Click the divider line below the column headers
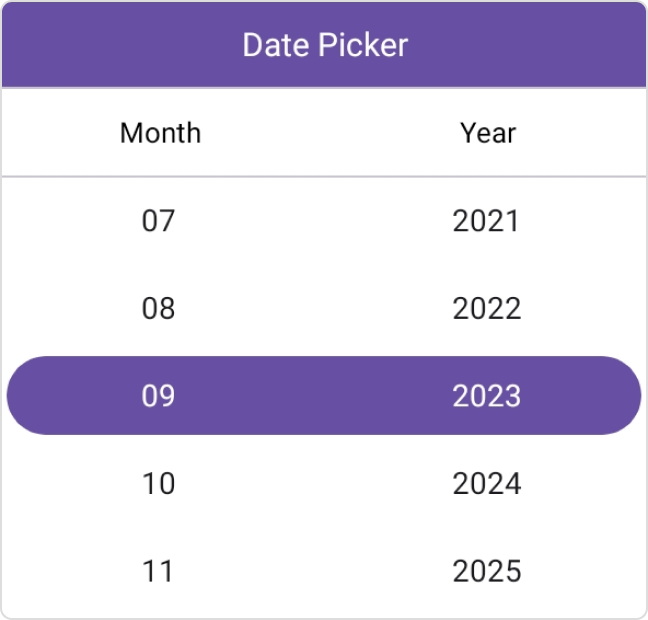 click(324, 177)
